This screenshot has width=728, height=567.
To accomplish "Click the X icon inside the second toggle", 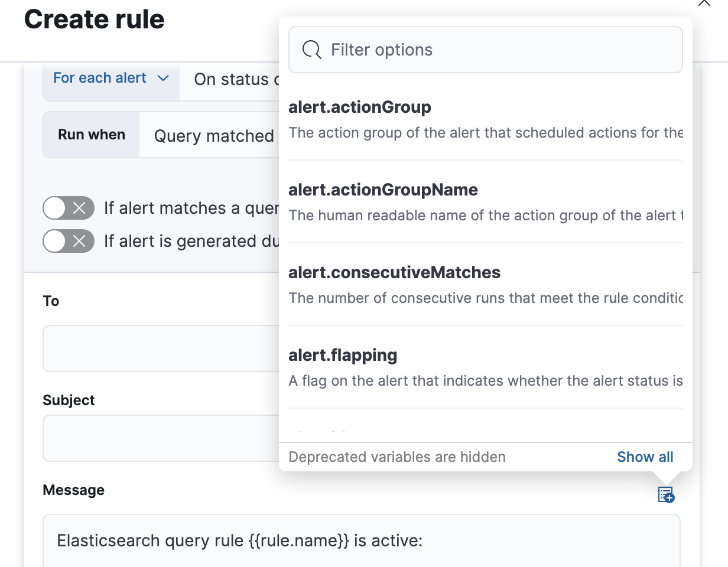I will [x=80, y=241].
